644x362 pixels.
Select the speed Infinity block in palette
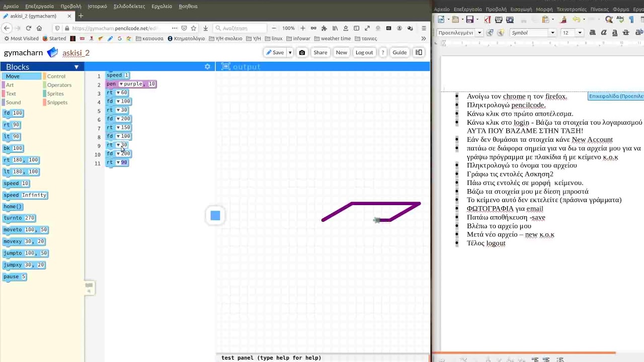(x=25, y=195)
